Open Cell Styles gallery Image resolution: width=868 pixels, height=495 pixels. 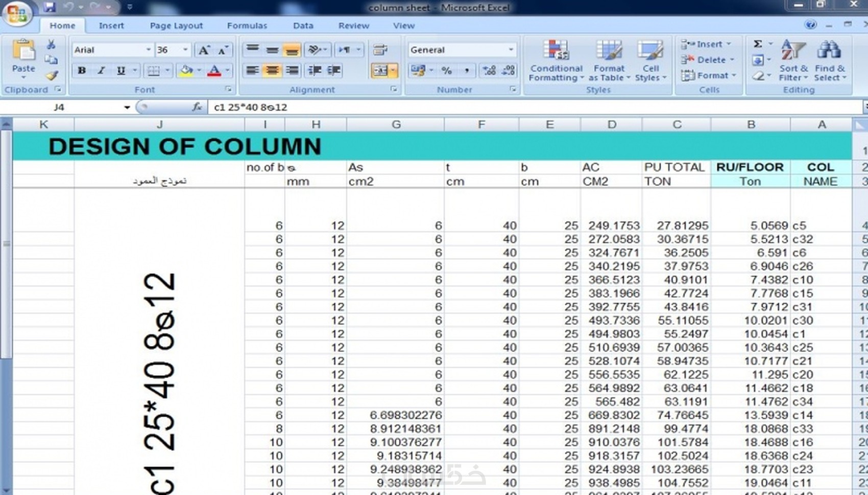(x=650, y=60)
